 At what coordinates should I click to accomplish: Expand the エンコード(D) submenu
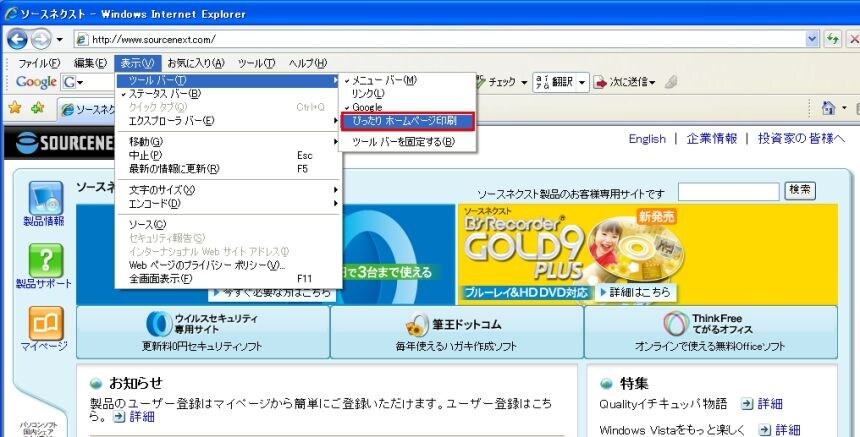pos(229,203)
